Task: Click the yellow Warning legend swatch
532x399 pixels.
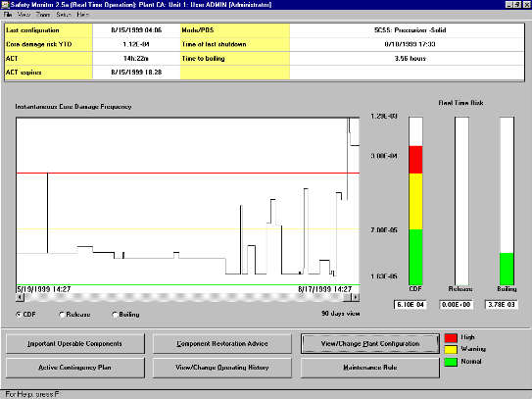Action: (x=451, y=349)
